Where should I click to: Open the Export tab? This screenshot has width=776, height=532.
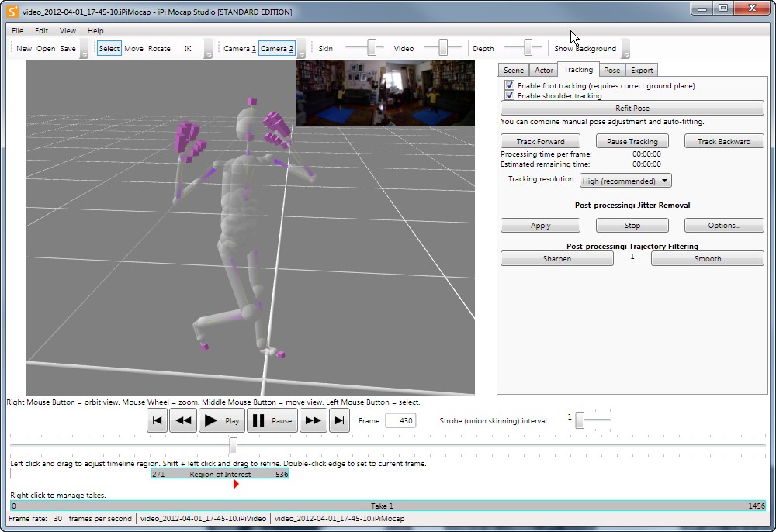[642, 71]
